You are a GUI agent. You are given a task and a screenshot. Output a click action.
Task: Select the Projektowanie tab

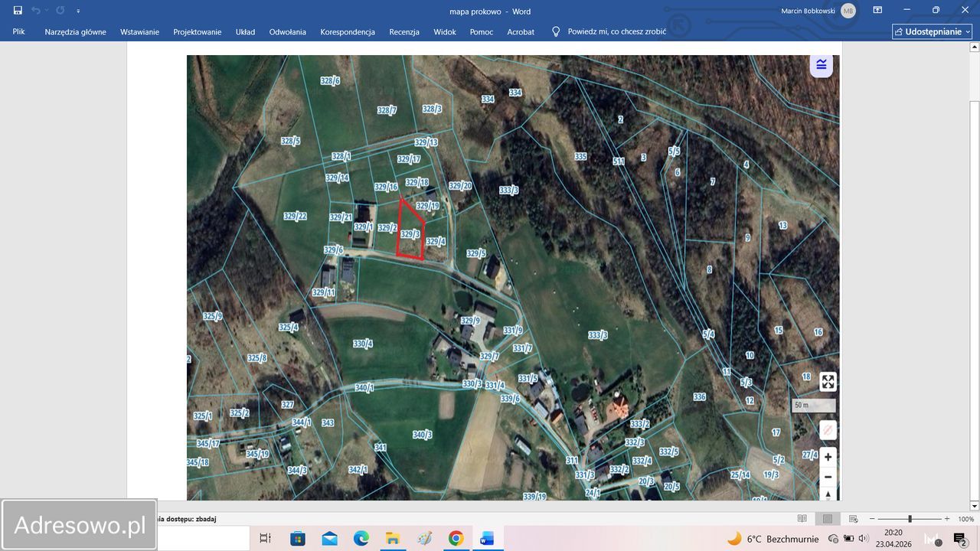(198, 32)
